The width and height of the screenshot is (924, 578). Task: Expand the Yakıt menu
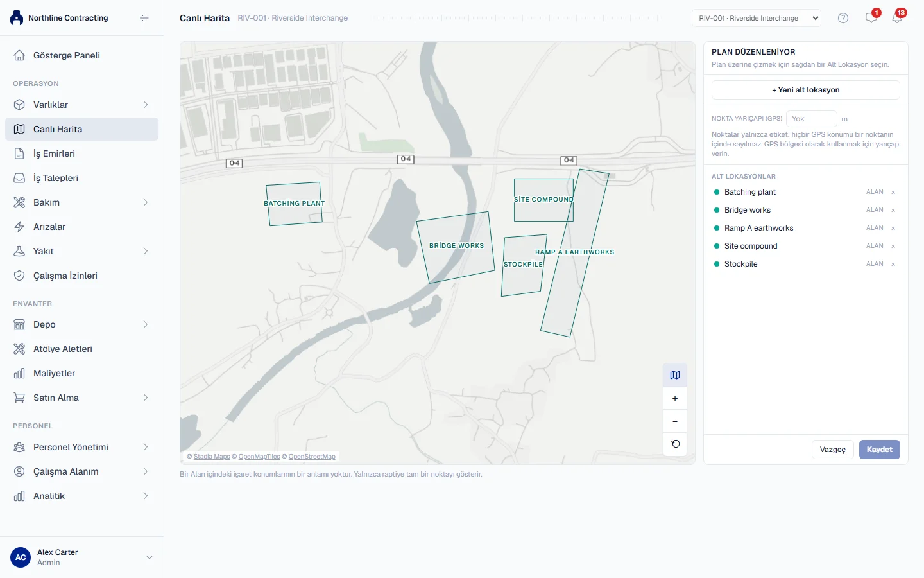tap(146, 251)
